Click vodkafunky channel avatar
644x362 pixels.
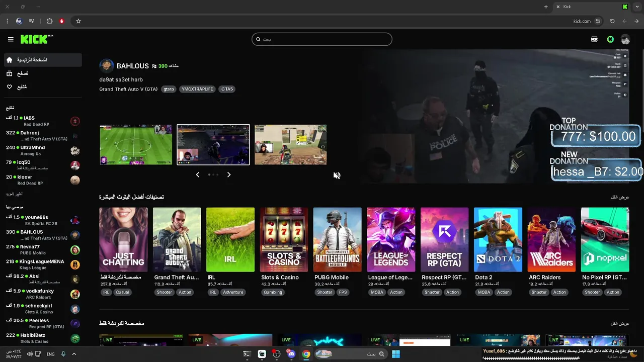[x=75, y=294]
